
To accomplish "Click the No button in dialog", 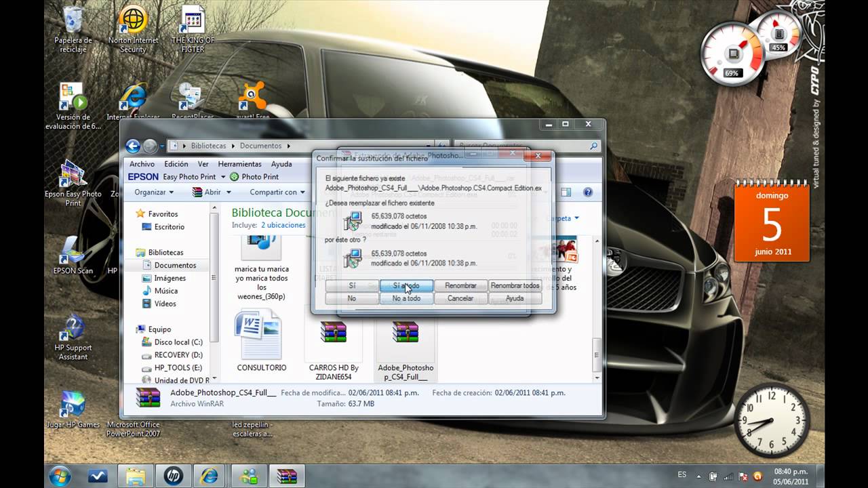I will coord(352,298).
